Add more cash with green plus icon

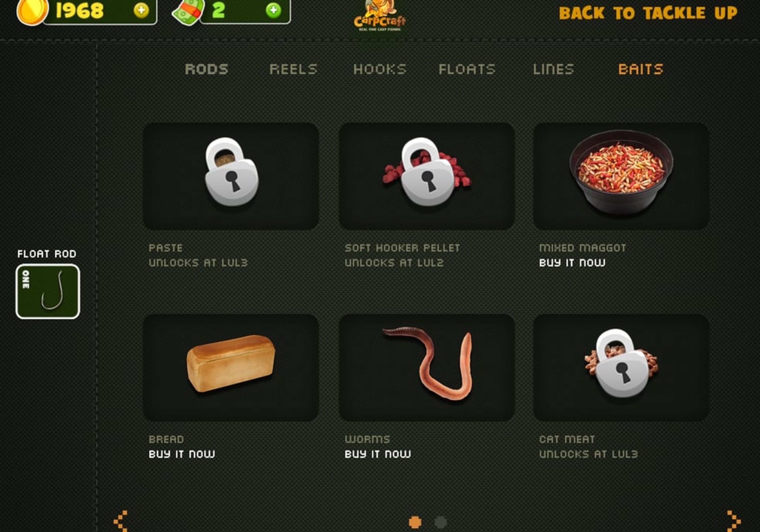[273, 10]
